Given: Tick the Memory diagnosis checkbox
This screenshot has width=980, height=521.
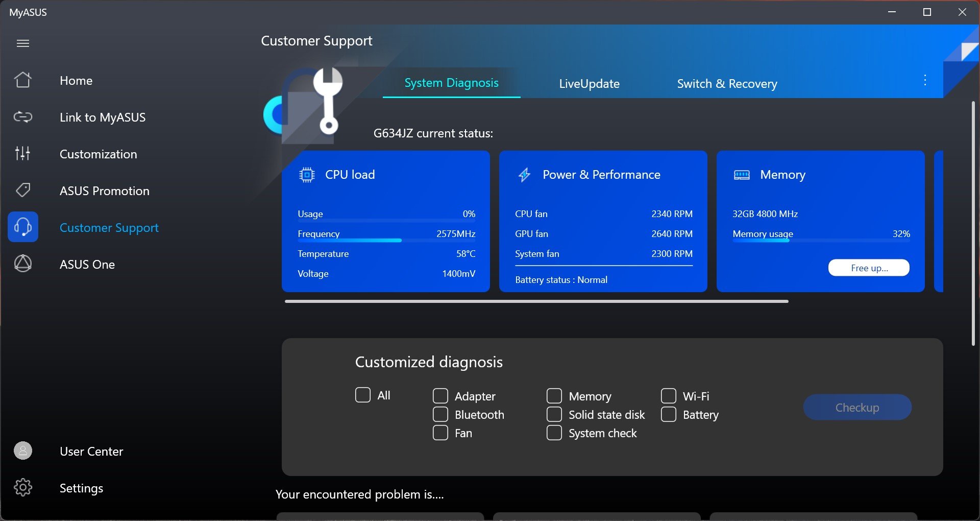Looking at the screenshot, I should point(554,396).
